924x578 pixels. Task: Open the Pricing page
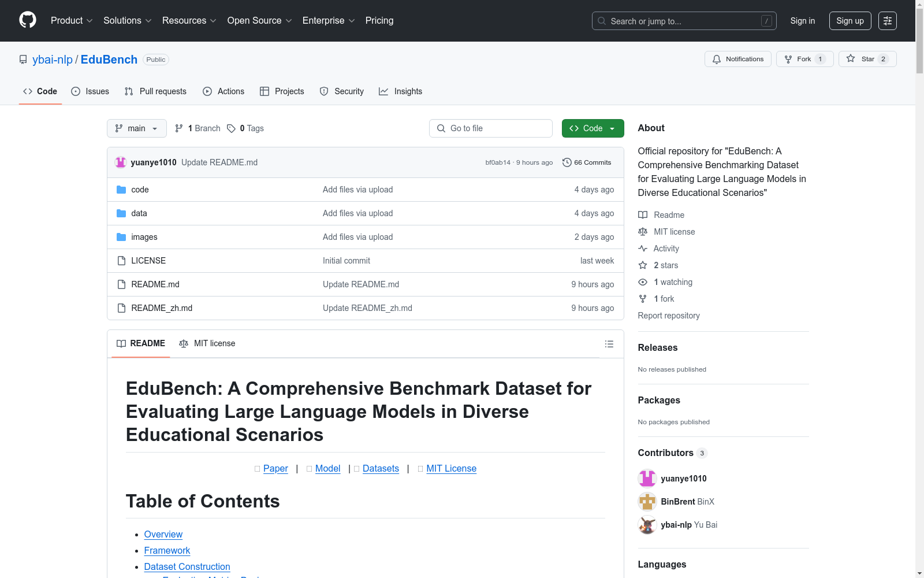coord(379,21)
